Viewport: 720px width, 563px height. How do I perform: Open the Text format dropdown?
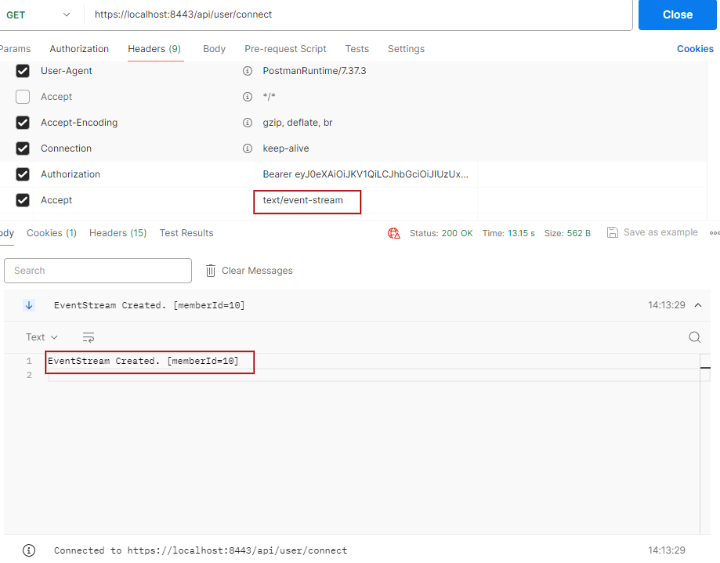[41, 337]
